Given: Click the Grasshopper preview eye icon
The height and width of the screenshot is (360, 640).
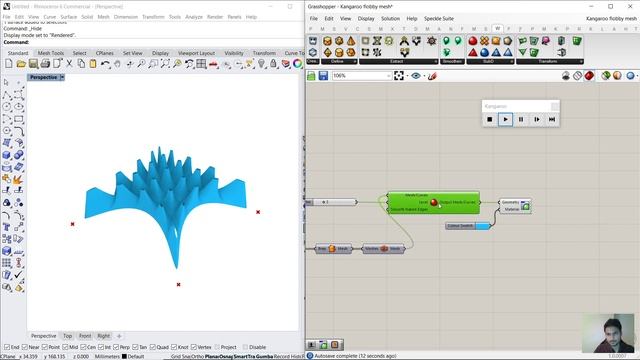Looking at the screenshot, I should (416, 76).
